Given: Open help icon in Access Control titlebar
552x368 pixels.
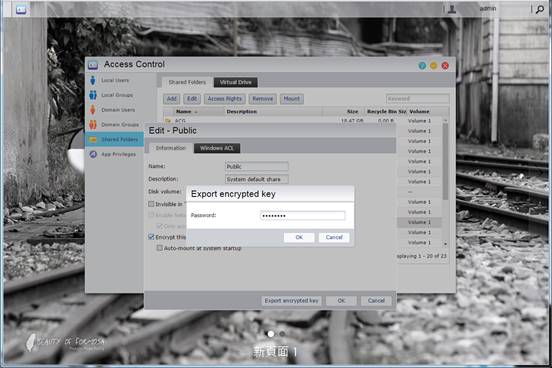Looking at the screenshot, I should click(x=422, y=66).
